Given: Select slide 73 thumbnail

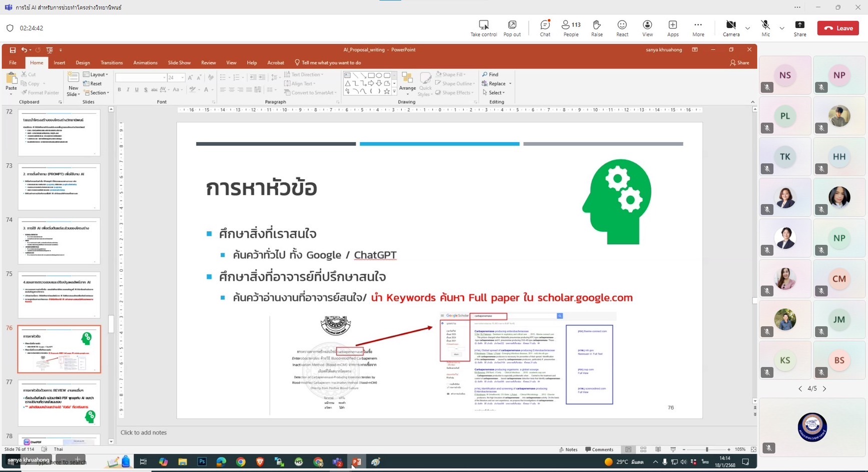Looking at the screenshot, I should tap(59, 187).
